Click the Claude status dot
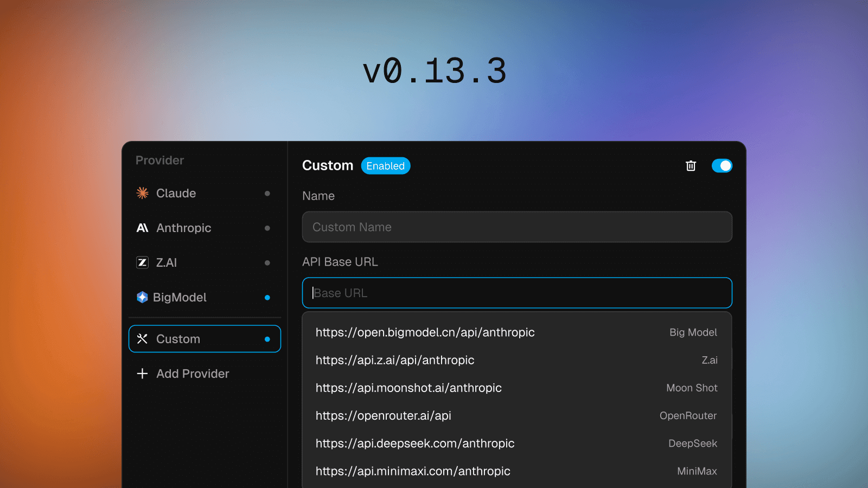Viewport: 868px width, 488px height. (267, 194)
